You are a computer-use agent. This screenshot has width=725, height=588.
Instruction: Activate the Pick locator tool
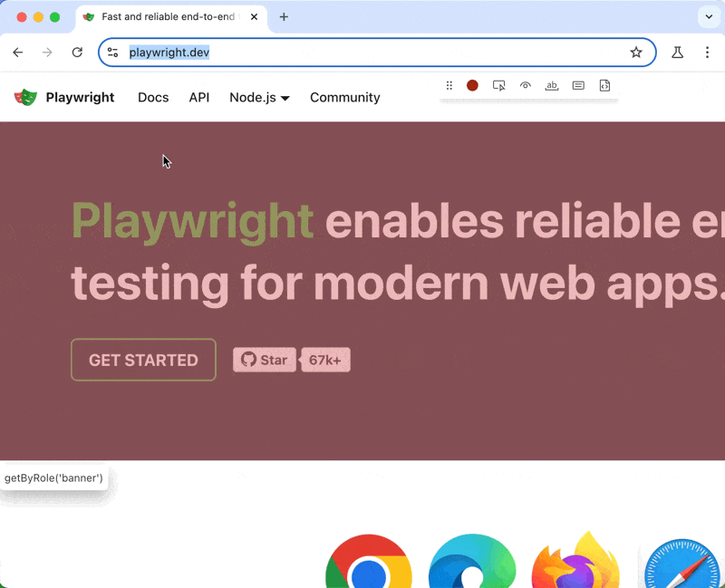499,85
